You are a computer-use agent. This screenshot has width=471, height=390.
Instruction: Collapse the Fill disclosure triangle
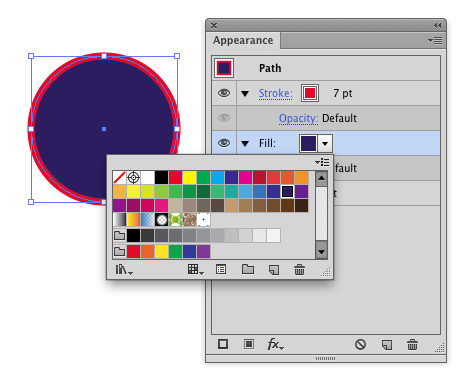(x=245, y=144)
